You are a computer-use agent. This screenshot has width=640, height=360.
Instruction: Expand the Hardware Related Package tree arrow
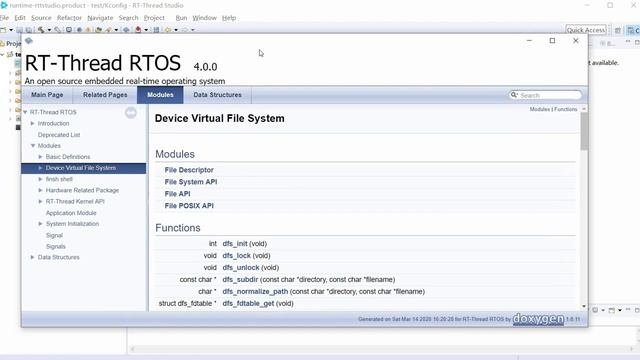tap(40, 190)
